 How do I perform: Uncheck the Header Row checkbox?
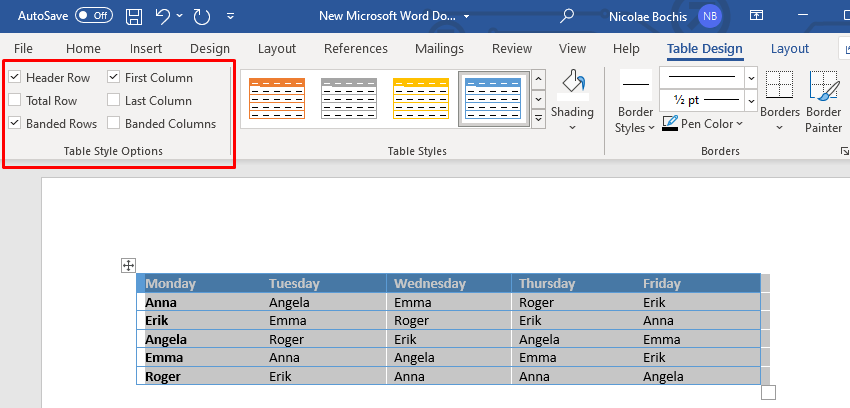click(15, 77)
